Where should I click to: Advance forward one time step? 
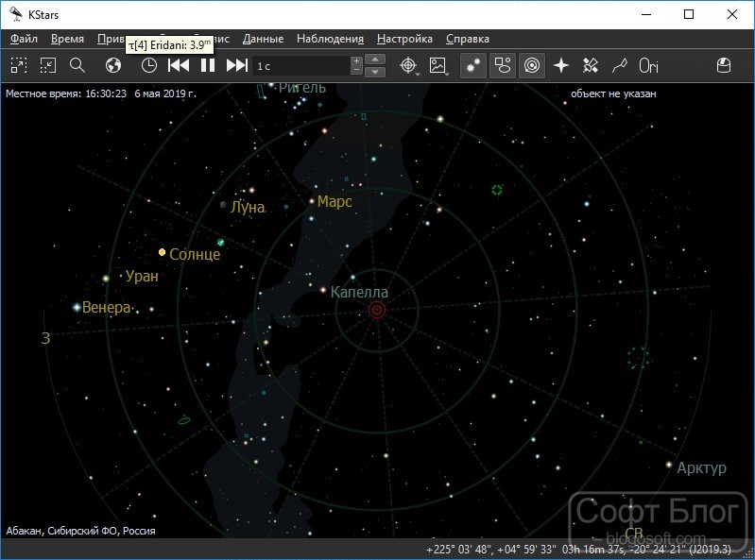pos(237,65)
